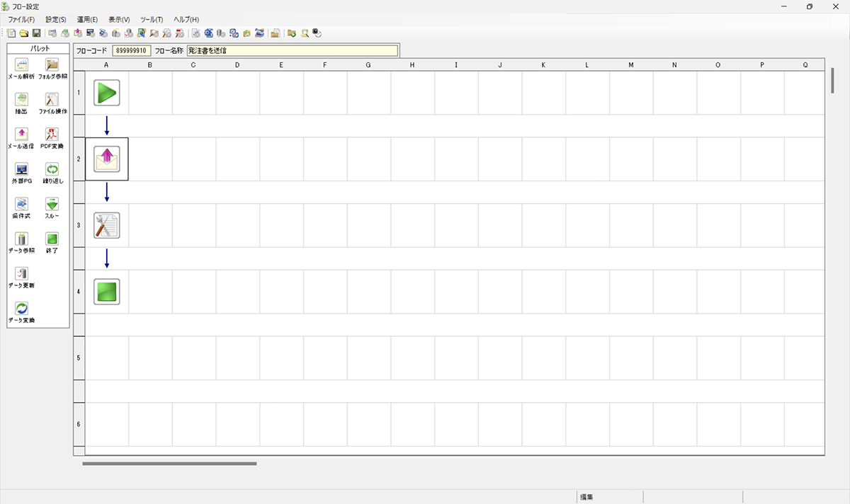This screenshot has height=504, width=850.
Task: Click the New document toolbar icon
Action: [11, 33]
